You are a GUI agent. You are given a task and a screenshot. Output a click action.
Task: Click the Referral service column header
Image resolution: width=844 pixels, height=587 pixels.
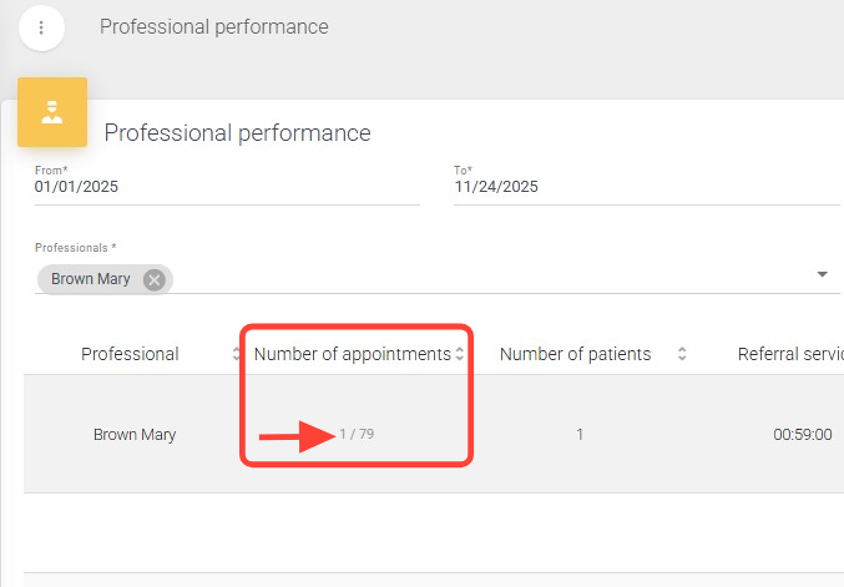pos(790,354)
